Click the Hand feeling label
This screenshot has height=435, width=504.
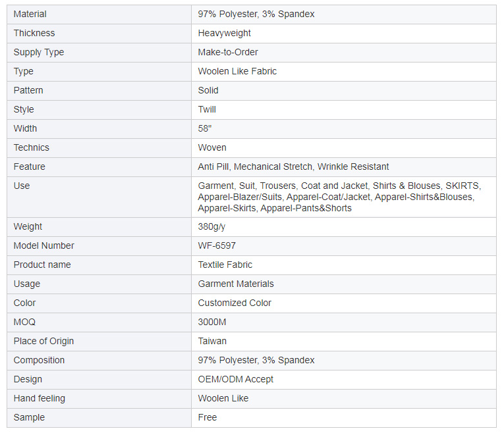(40, 398)
